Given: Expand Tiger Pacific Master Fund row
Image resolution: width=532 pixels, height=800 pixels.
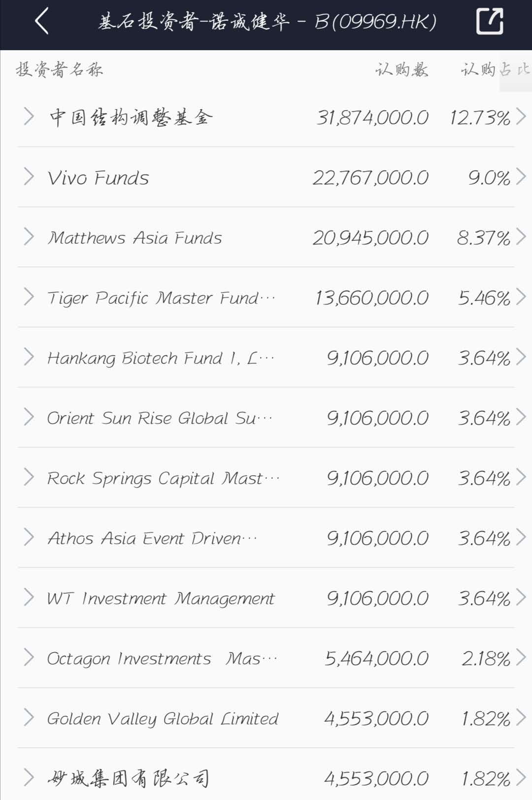Looking at the screenshot, I should [29, 297].
